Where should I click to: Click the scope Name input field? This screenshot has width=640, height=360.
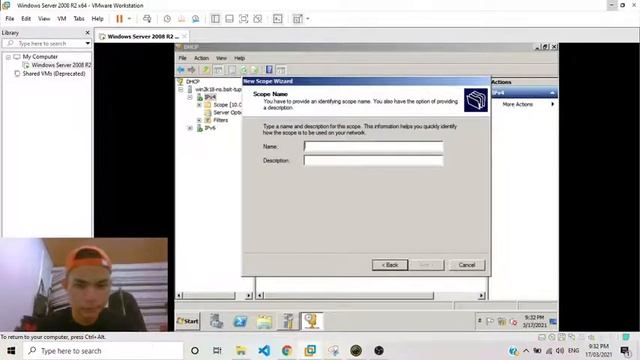(373, 147)
